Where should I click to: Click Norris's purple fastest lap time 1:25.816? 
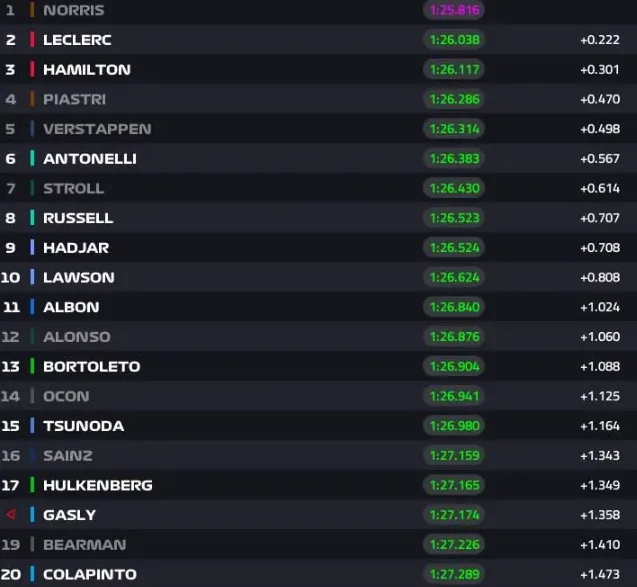tap(454, 10)
